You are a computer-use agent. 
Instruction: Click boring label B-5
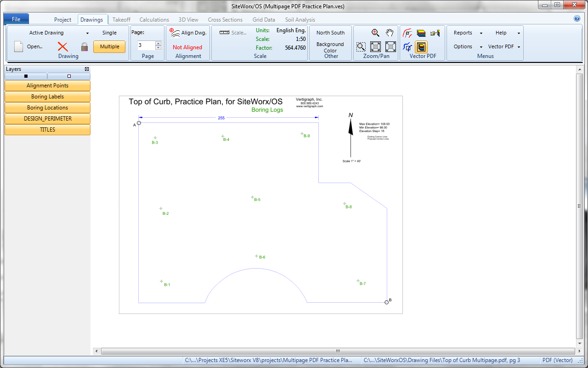(257, 200)
